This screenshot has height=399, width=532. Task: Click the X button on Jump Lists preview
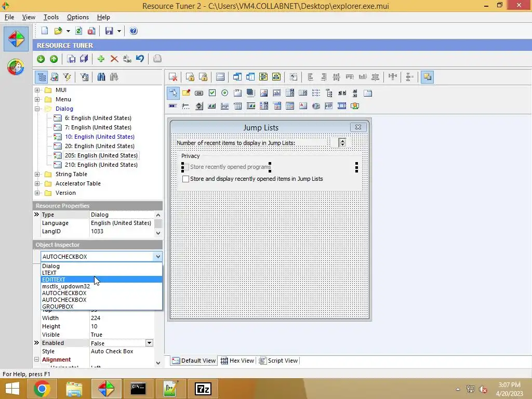coord(358,127)
